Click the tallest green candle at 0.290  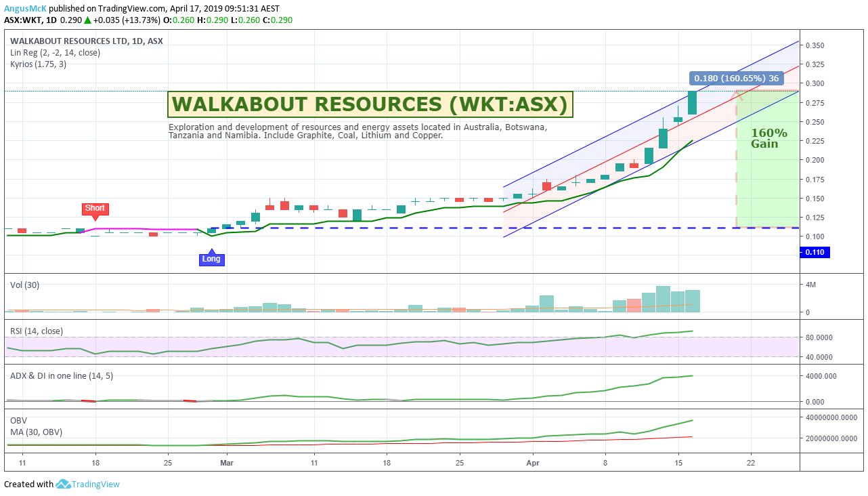[x=692, y=102]
